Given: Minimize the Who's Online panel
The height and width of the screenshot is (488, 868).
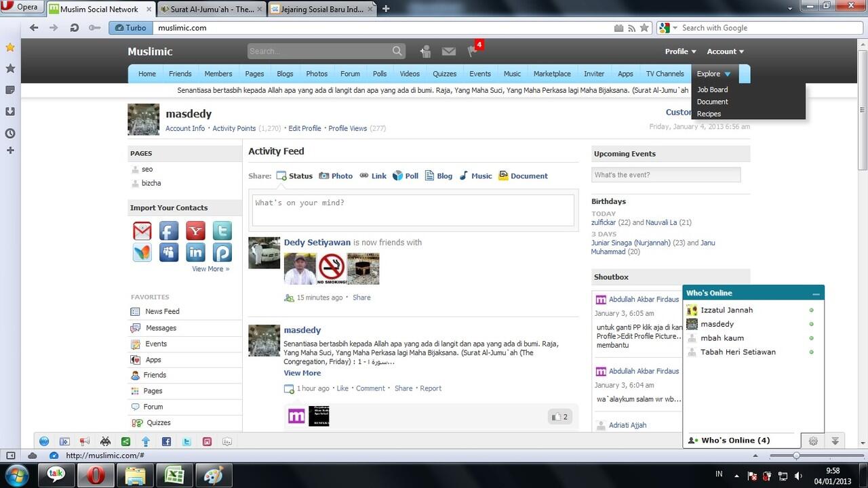Looking at the screenshot, I should point(816,294).
